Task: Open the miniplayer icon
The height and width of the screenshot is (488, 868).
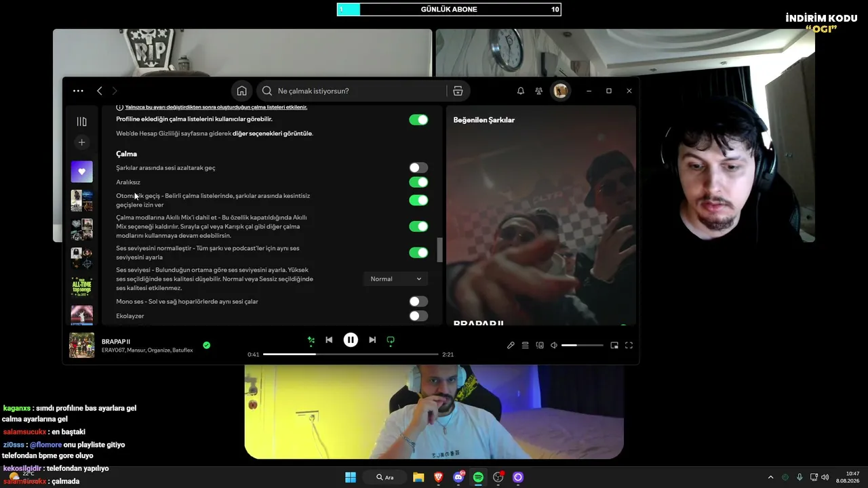Action: pos(614,345)
